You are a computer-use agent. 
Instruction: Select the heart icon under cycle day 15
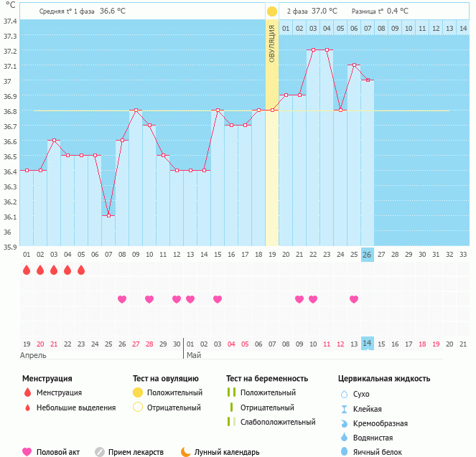click(x=218, y=299)
